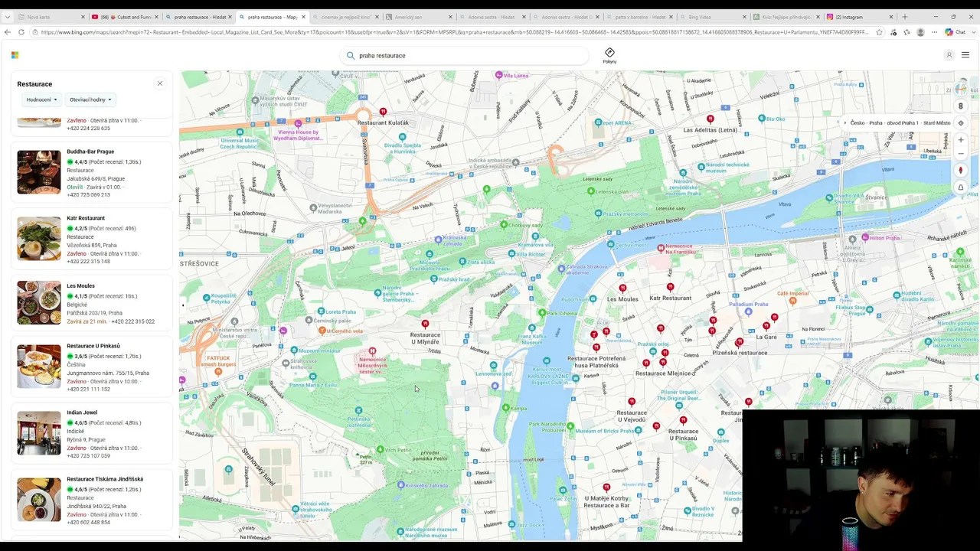The height and width of the screenshot is (551, 980).
Task: Open the Les Moules listing title
Action: tap(80, 285)
